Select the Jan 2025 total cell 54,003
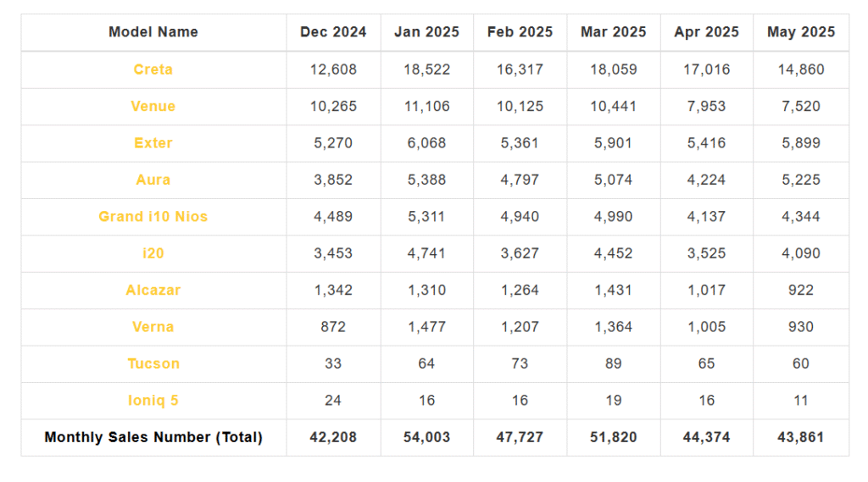The height and width of the screenshot is (482, 868). (426, 437)
